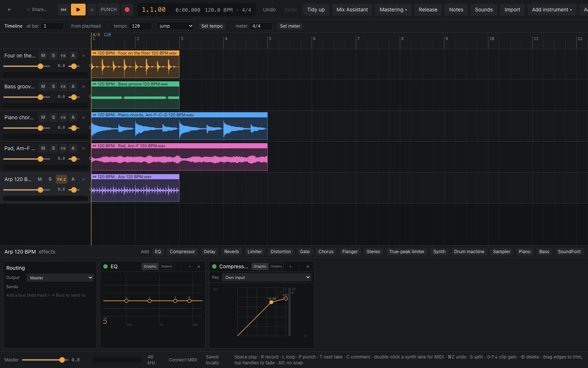Image resolution: width=588 pixels, height=368 pixels.
Task: Switch Compressor to Sliders view
Action: point(276,266)
